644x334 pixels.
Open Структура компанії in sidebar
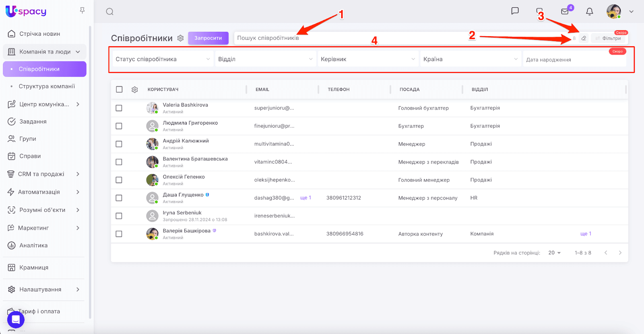point(47,86)
